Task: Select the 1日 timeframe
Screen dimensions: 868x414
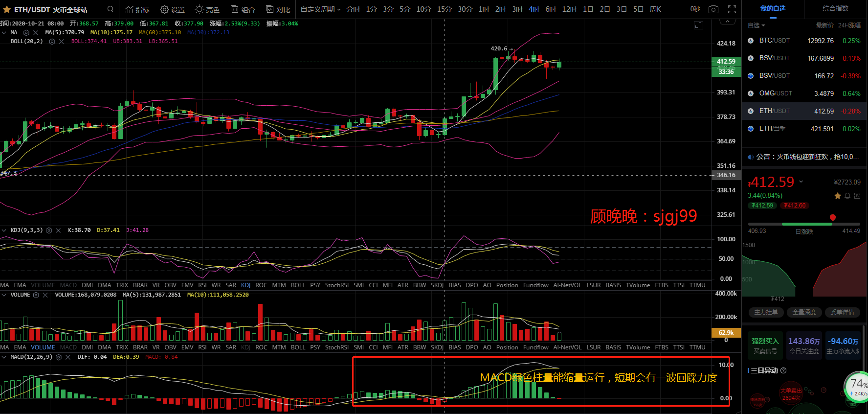Action: tap(588, 9)
